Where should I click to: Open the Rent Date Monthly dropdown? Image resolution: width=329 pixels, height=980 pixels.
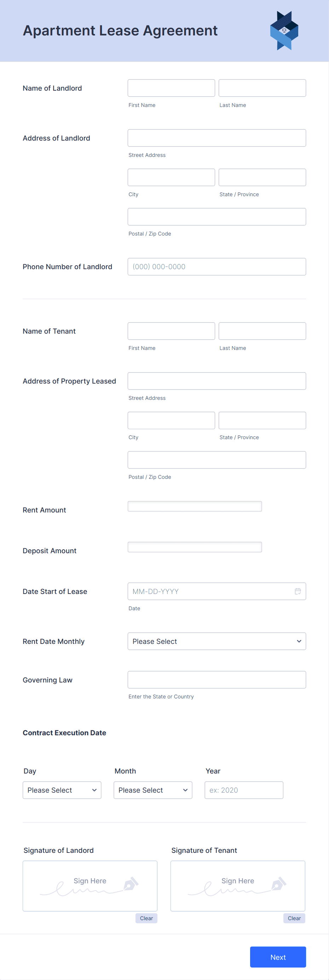tap(217, 641)
